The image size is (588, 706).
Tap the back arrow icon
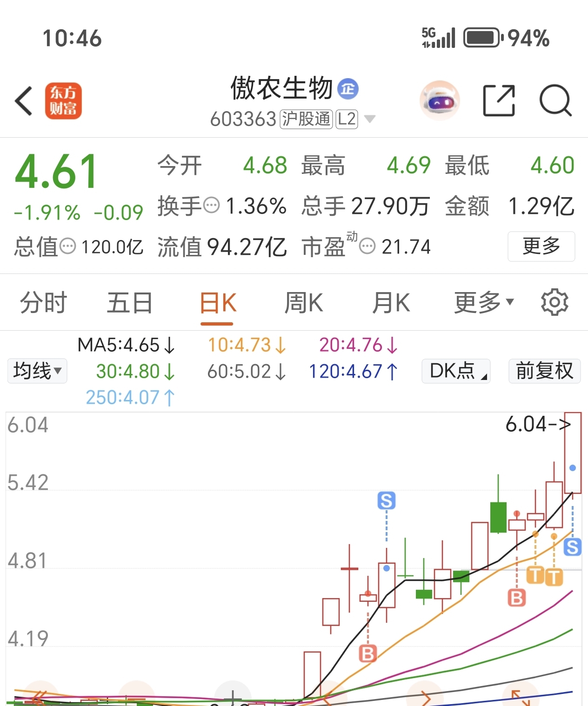pos(24,100)
